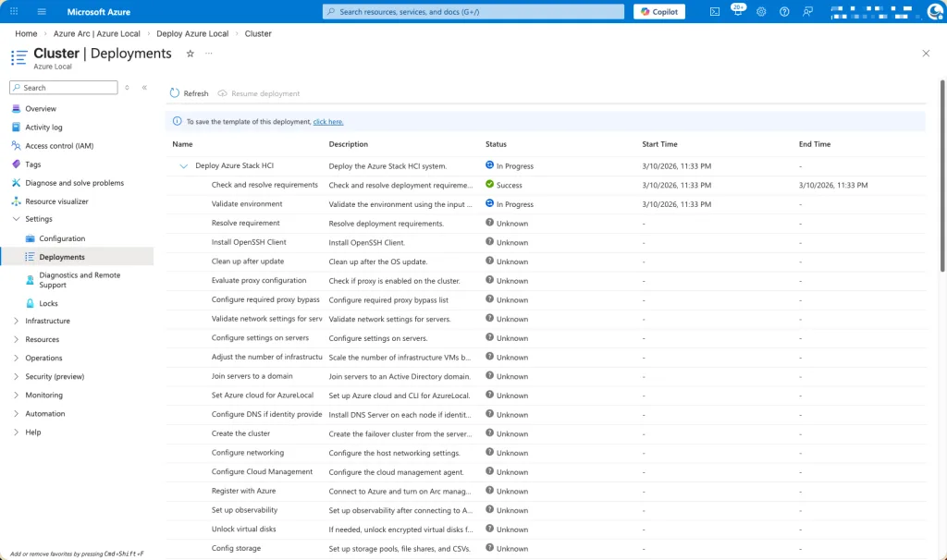The width and height of the screenshot is (947, 560).
Task: Launch Cloud Shell from the top bar
Action: click(x=715, y=12)
